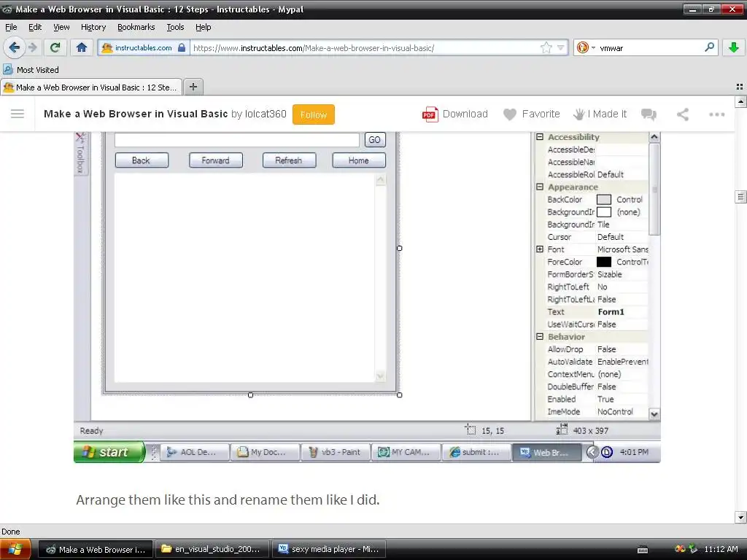Screen dimensions: 747x560
Task: Click the padlock site security icon
Action: coord(182,47)
